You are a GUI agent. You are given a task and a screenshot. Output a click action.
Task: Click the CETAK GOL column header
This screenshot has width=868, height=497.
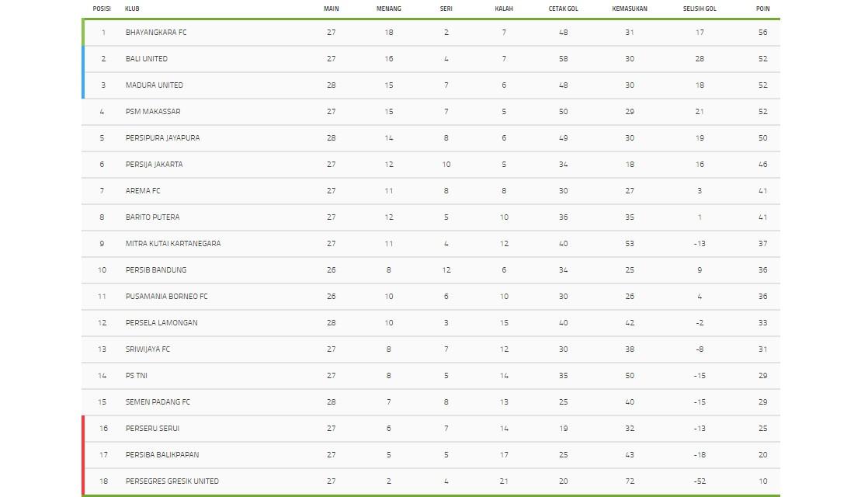point(563,9)
